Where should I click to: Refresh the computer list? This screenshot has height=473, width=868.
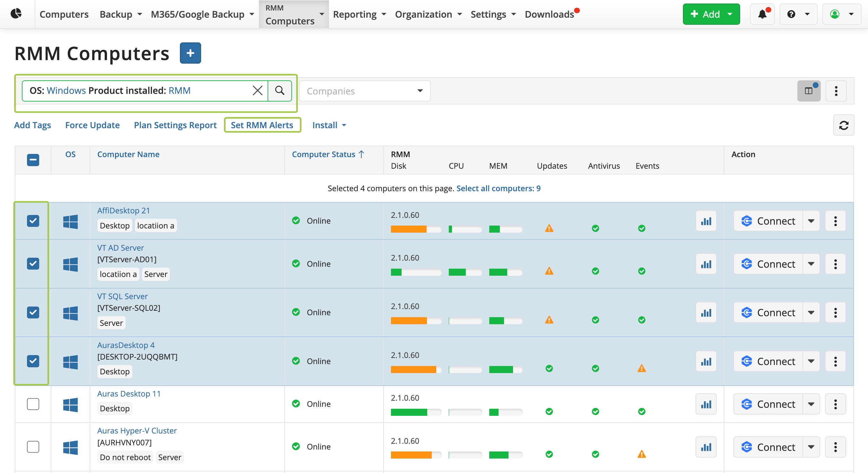[x=843, y=125]
